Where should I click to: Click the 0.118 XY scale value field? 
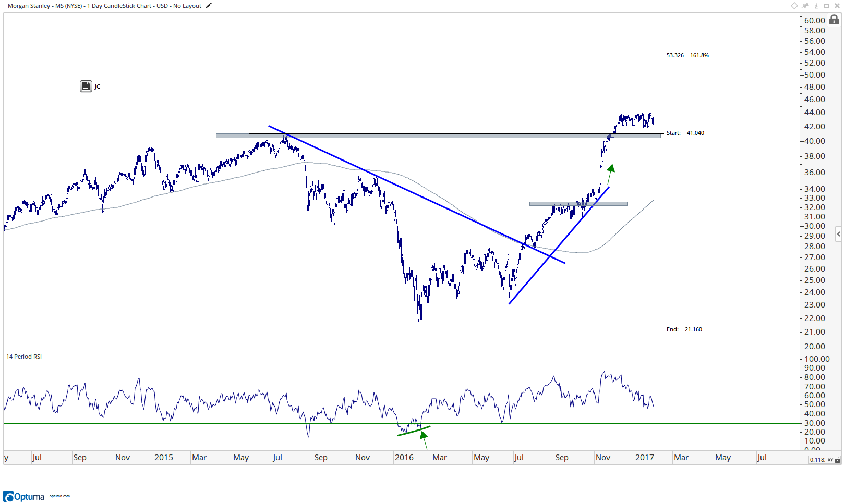tap(817, 460)
